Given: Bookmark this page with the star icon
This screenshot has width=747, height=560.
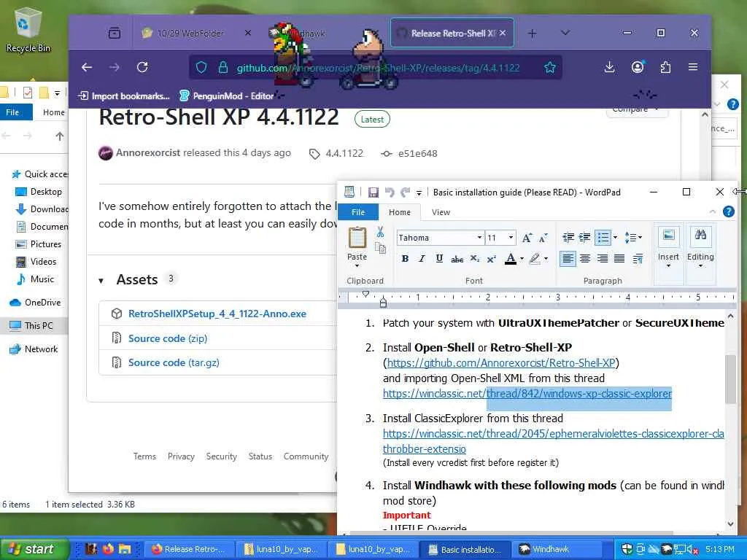Looking at the screenshot, I should (x=550, y=68).
